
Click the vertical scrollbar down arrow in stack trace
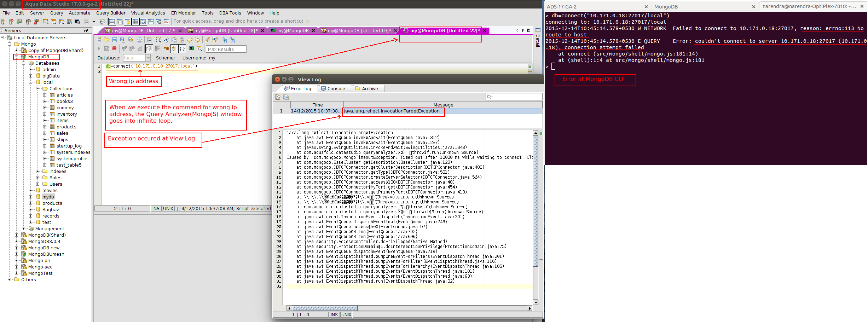pos(536,302)
